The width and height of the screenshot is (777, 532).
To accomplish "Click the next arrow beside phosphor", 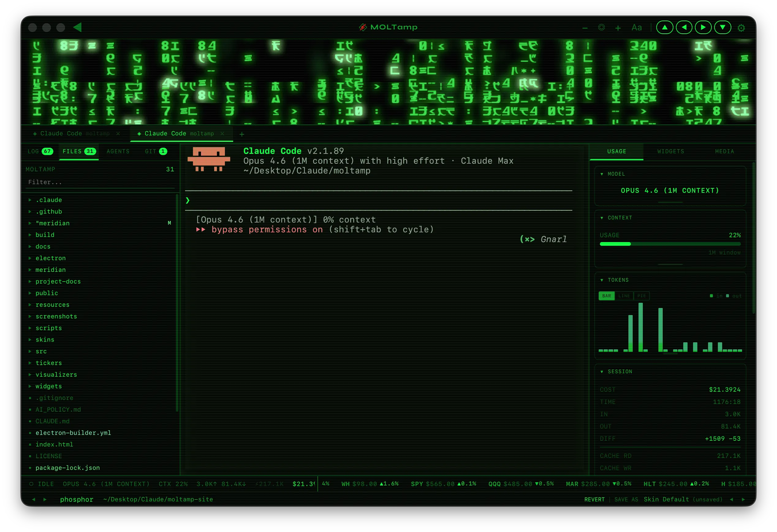I will pos(45,499).
